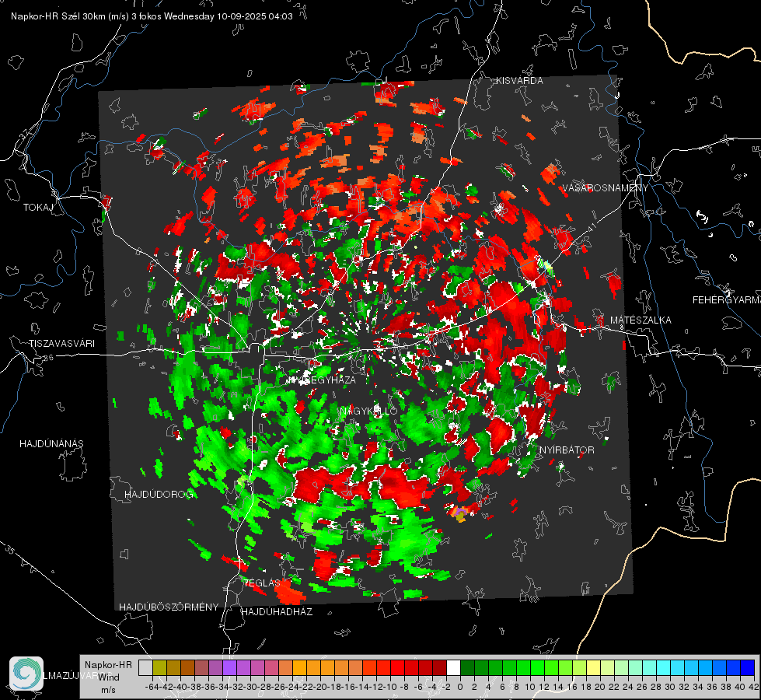Select the dark green swatch between 0 and 2
The height and width of the screenshot is (700, 761).
click(467, 667)
